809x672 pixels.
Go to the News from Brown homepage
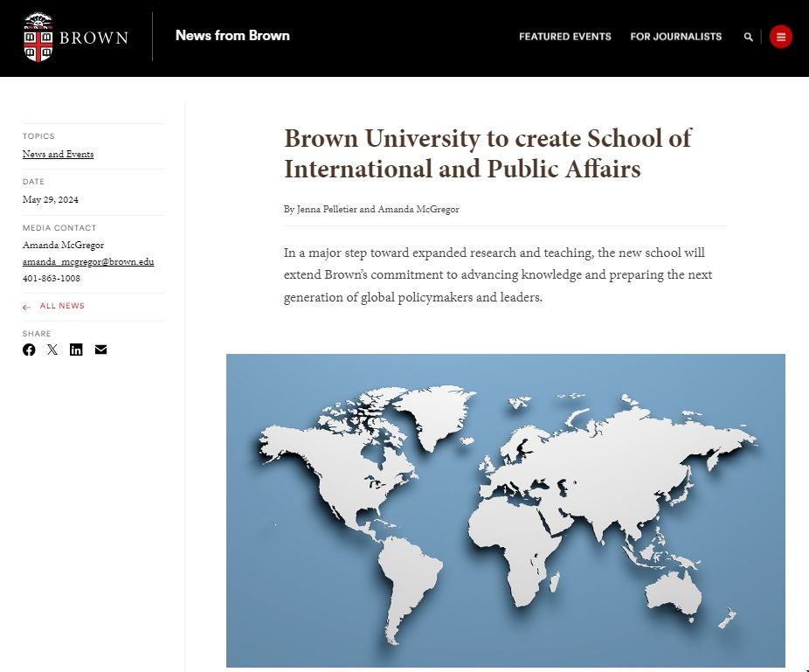coord(232,36)
